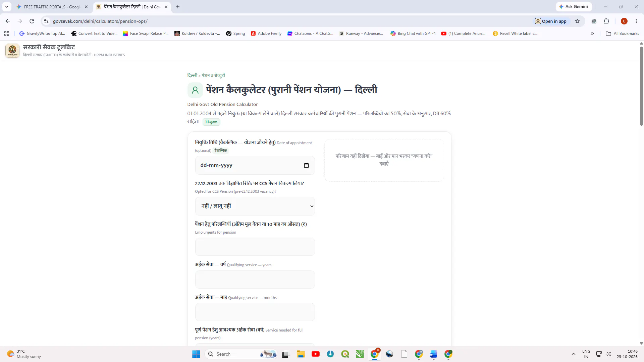644x362 pixels.
Task: Click the clock date in taskbar
Action: pos(627,354)
